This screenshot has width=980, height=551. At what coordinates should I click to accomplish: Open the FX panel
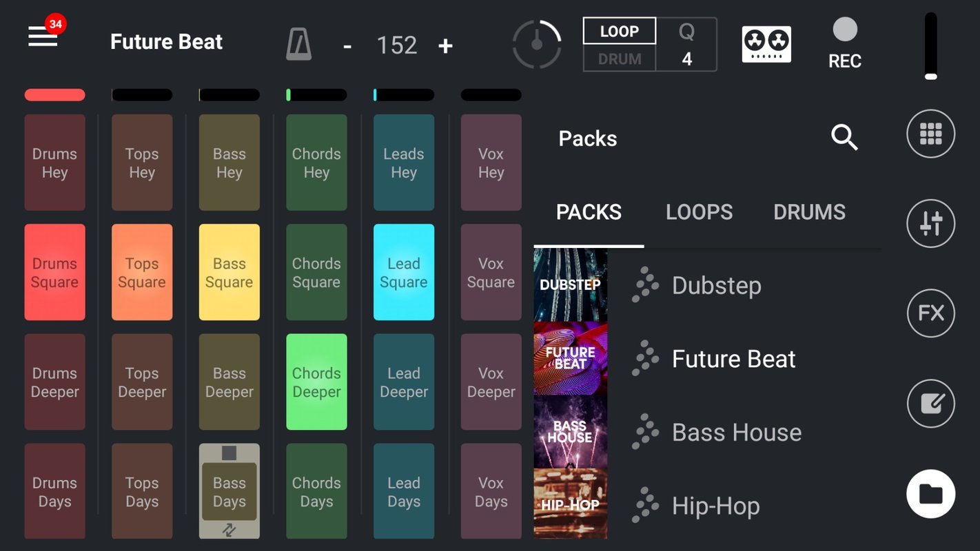pyautogui.click(x=930, y=313)
